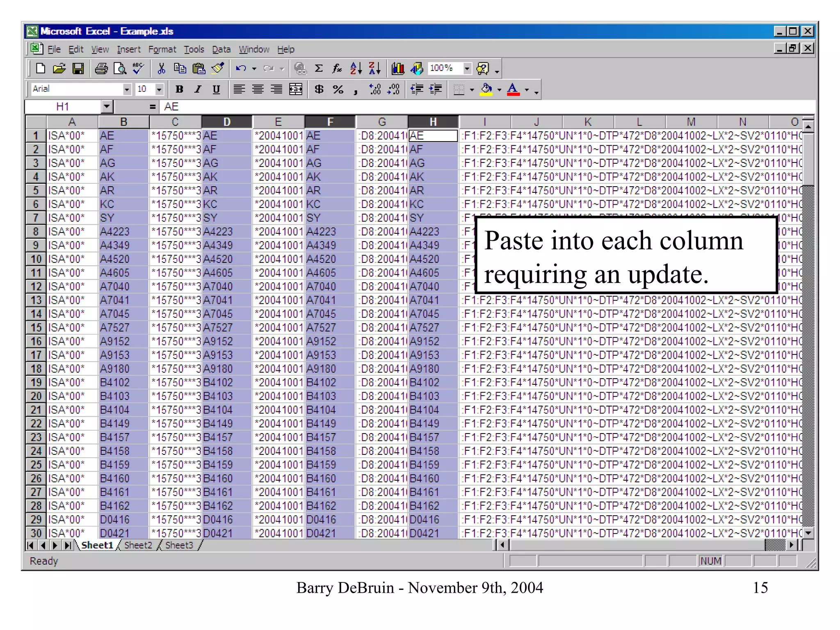Sort ascending A to Z
The image size is (840, 630).
[356, 68]
